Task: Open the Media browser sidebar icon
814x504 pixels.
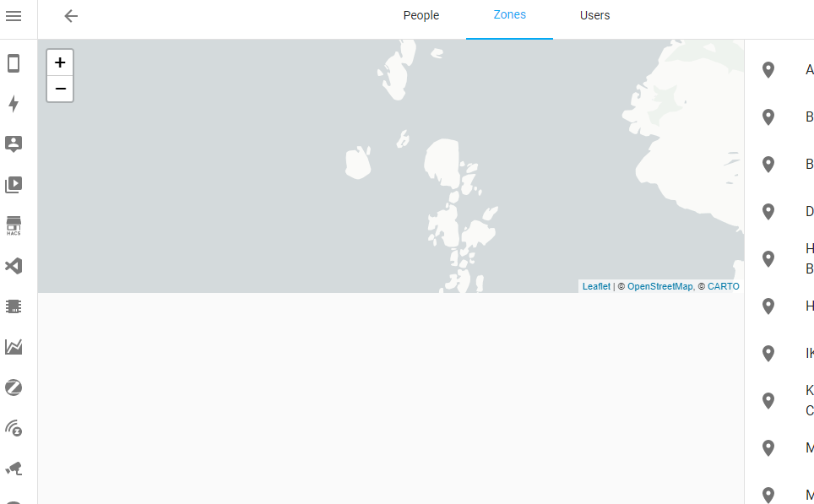Action: click(13, 184)
